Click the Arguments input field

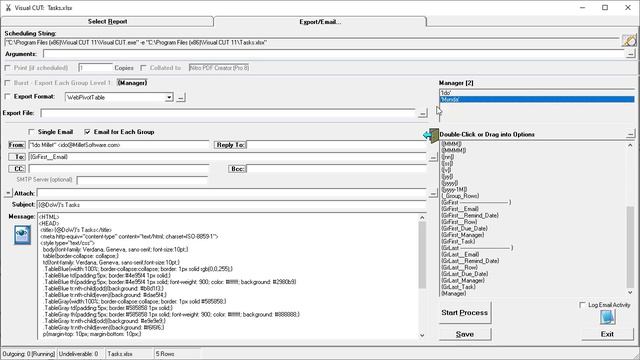point(334,54)
